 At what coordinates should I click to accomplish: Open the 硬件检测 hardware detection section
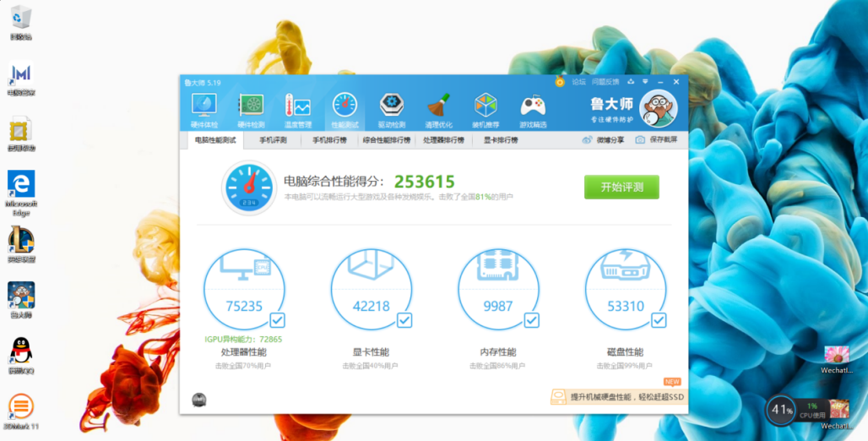point(251,109)
